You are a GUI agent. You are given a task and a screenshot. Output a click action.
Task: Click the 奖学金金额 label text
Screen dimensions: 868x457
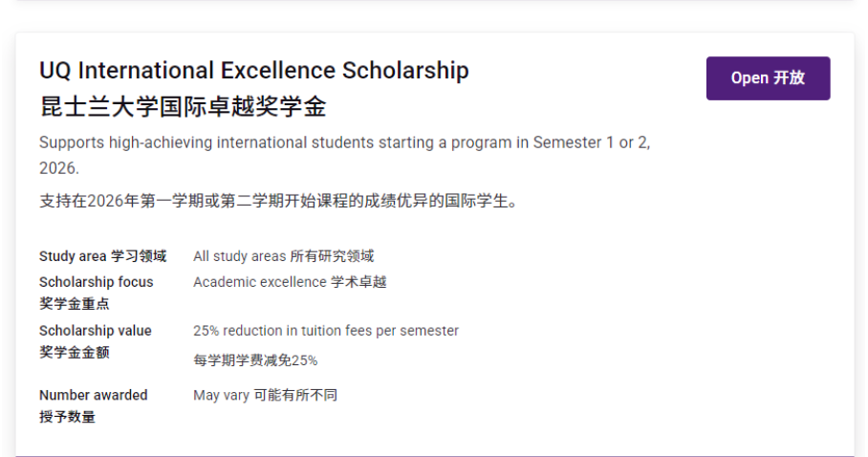[75, 352]
